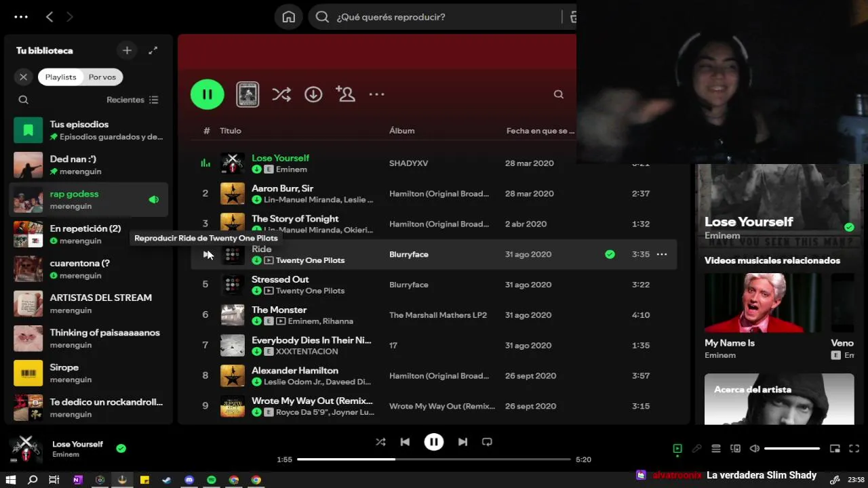Skip to the next track
Viewport: 868px width, 488px height.
(462, 442)
